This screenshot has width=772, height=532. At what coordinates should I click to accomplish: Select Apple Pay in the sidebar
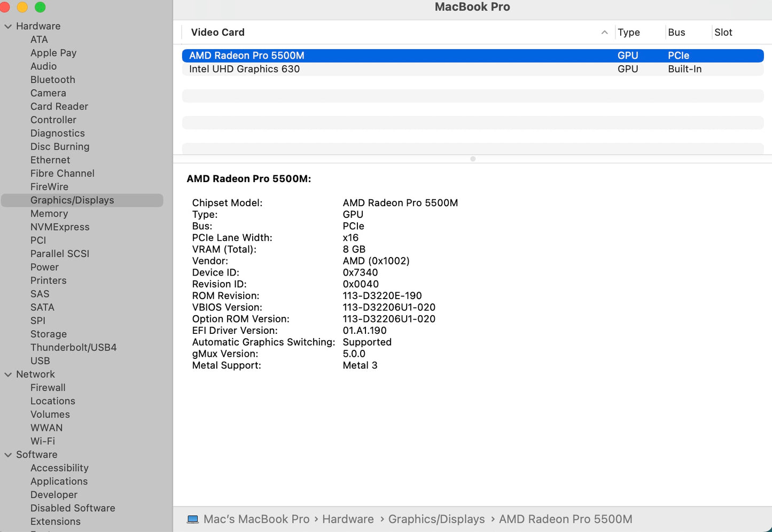[53, 52]
